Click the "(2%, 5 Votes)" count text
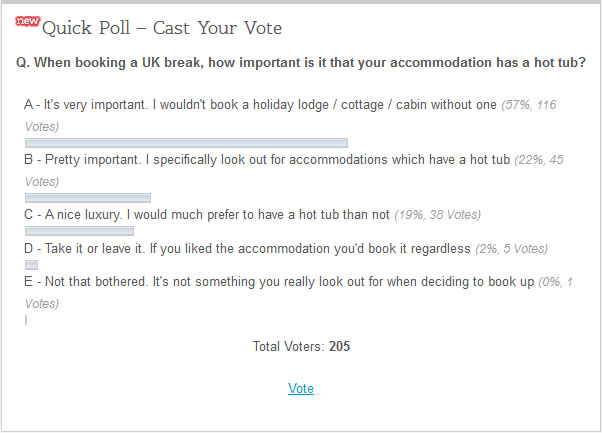The height and width of the screenshot is (433, 602). (x=511, y=249)
